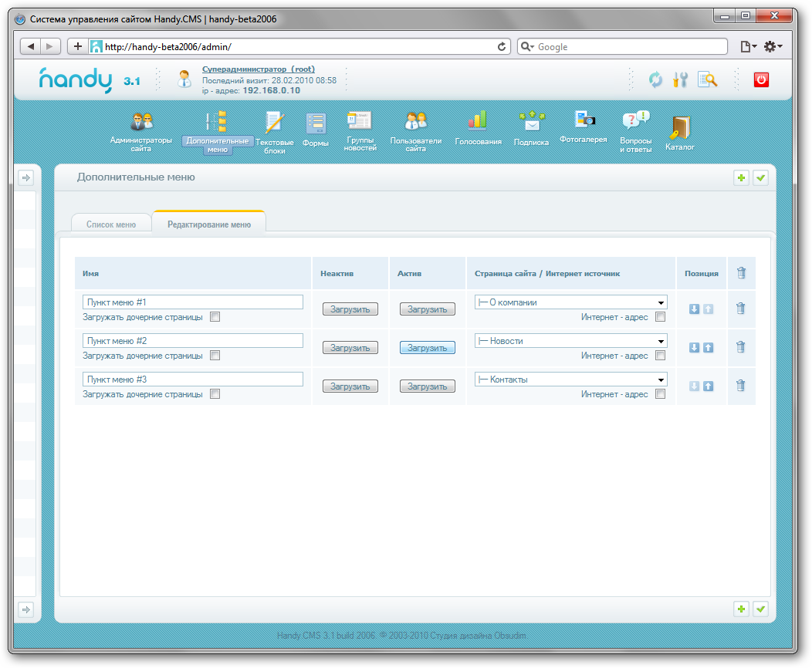Open the Фотогалерея module icon
Screen dimensions: 812x668
click(583, 120)
